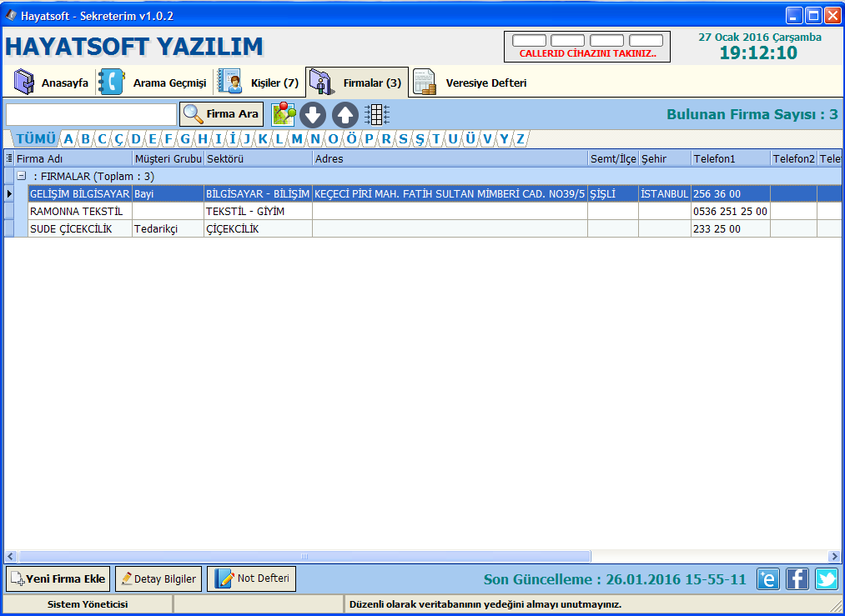Screen dimensions: 845x616
Task: Sort by Telefon1 column header
Action: 731,158
